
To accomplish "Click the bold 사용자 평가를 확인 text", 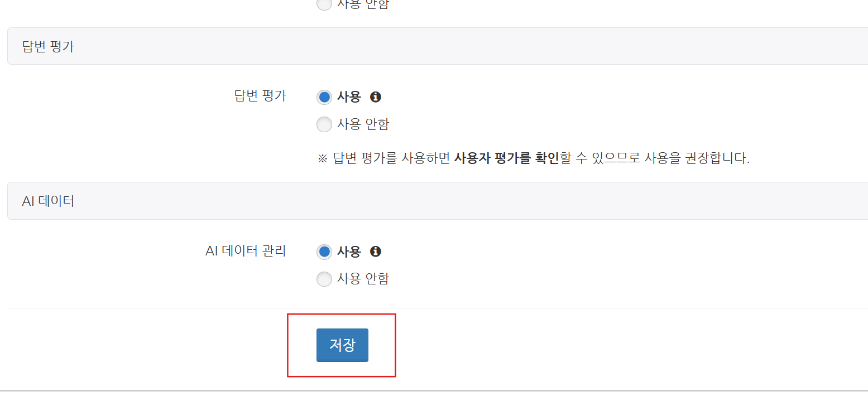I will coord(506,158).
